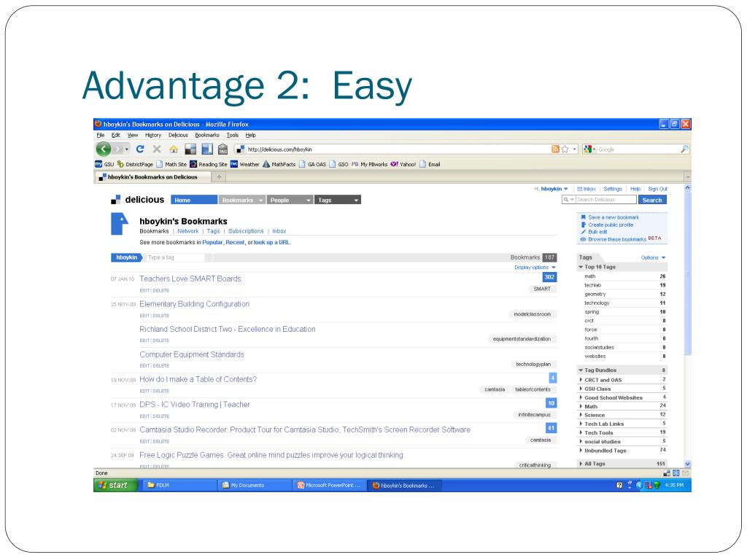The height and width of the screenshot is (560, 747).
Task: Click the Home nav button
Action: (194, 200)
